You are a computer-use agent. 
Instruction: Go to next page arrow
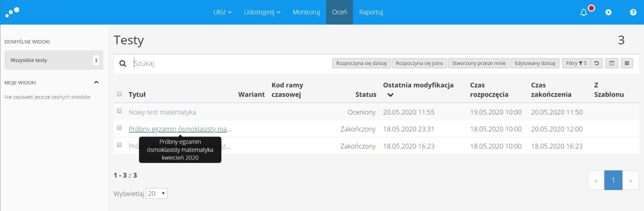coord(631,180)
